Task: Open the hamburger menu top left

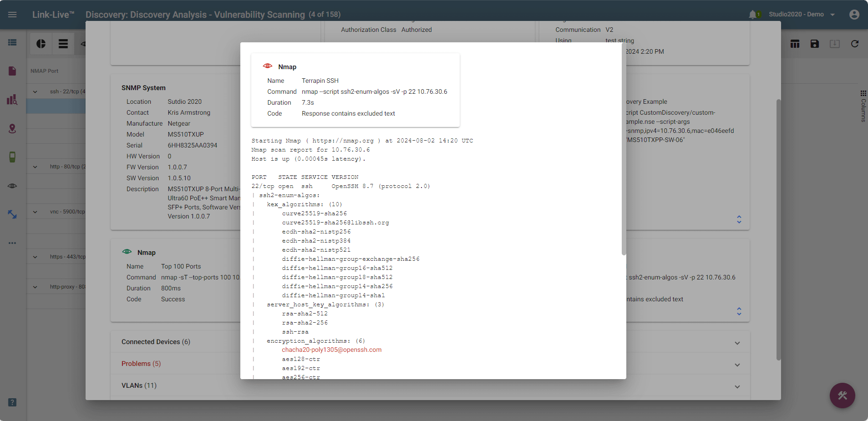Action: click(x=12, y=14)
